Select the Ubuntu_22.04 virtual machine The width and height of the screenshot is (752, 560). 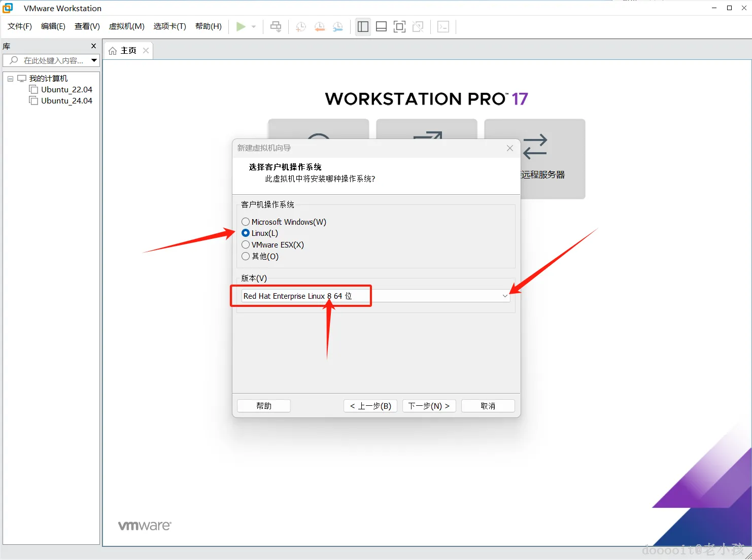tap(66, 90)
